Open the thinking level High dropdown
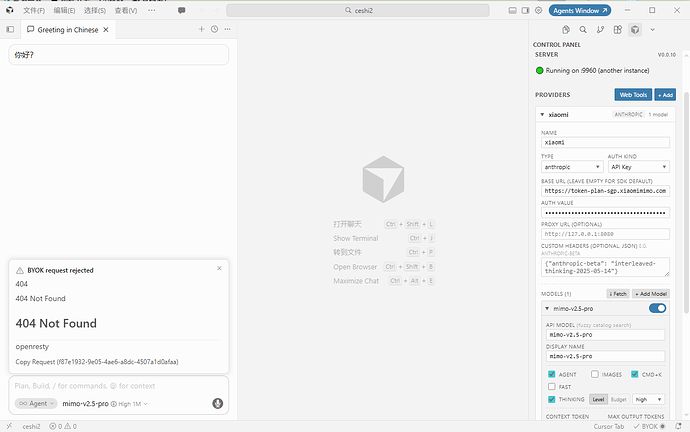Image resolution: width=690 pixels, height=432 pixels. click(x=649, y=399)
